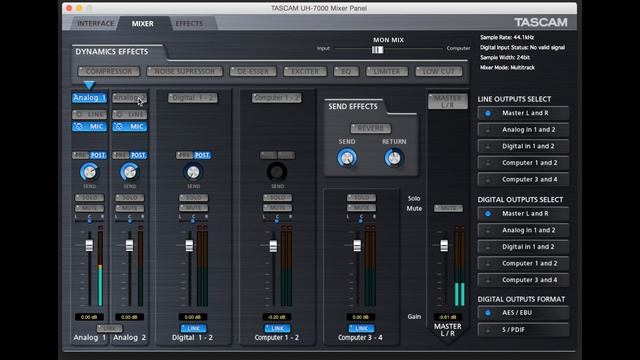The image size is (640, 360).
Task: Set Analog 1 send to PRE
Action: [80, 155]
